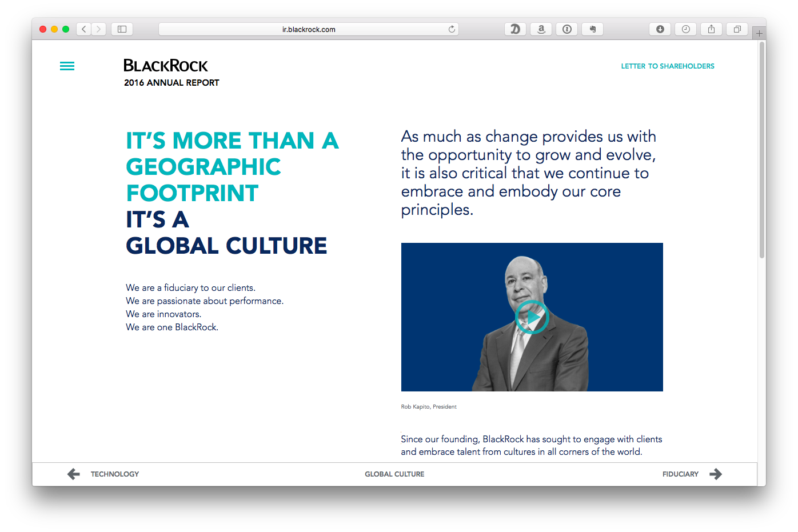Click Safari back button
This screenshot has width=798, height=532.
pos(84,29)
